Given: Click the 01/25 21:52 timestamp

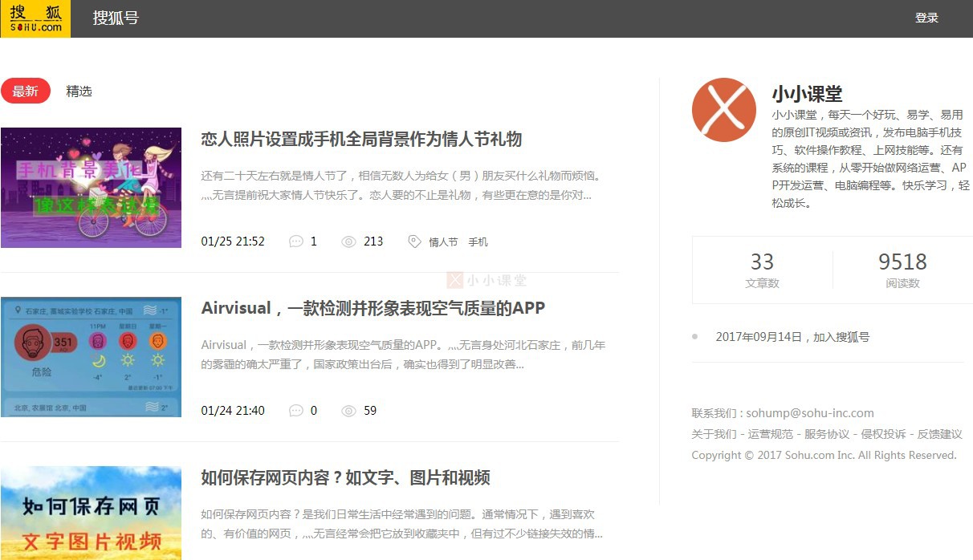Looking at the screenshot, I should tap(233, 241).
